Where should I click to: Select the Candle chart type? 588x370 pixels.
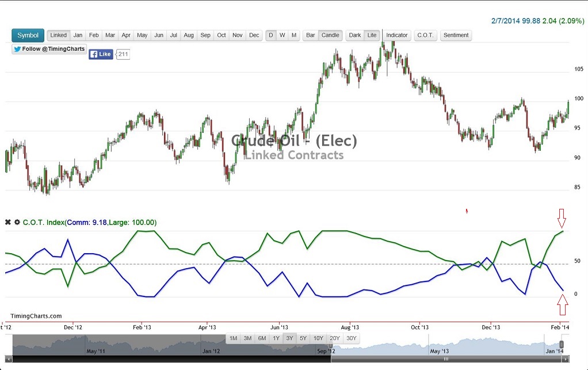point(330,35)
